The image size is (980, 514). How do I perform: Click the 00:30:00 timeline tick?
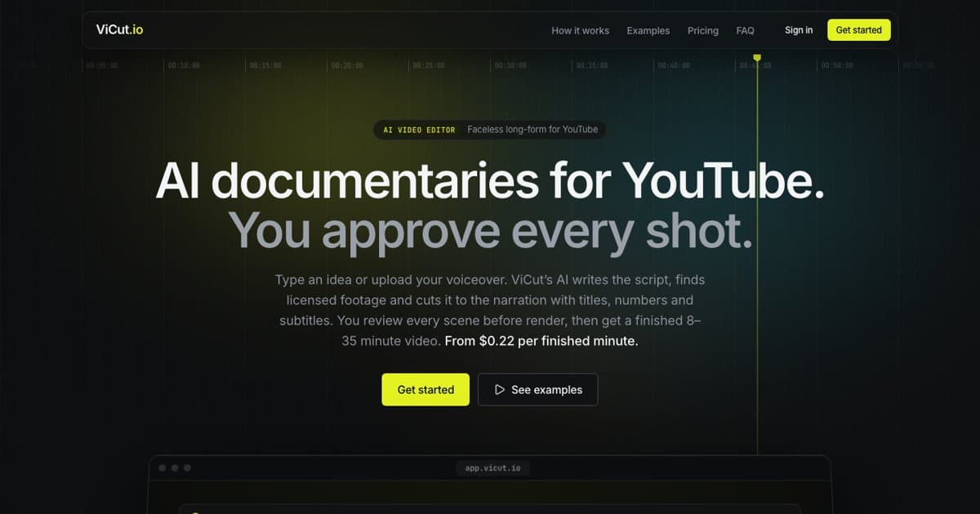(x=510, y=65)
